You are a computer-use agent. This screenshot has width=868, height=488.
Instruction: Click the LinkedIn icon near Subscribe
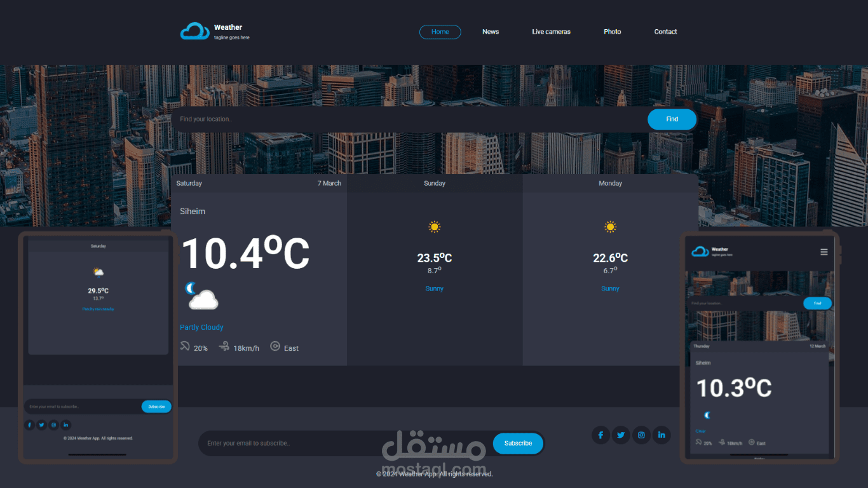click(x=661, y=435)
